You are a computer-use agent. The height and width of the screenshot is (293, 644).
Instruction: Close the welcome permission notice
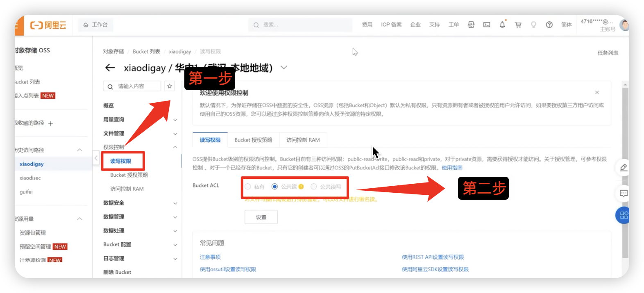point(597,92)
